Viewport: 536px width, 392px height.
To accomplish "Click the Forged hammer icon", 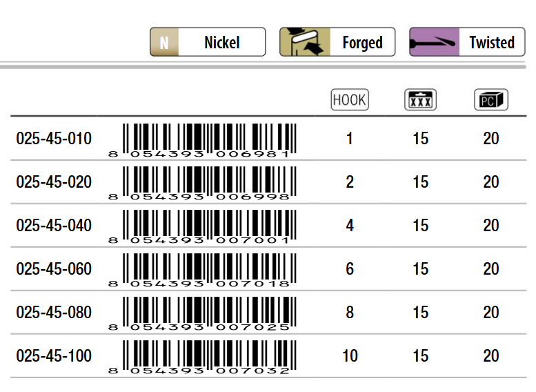I will [305, 42].
